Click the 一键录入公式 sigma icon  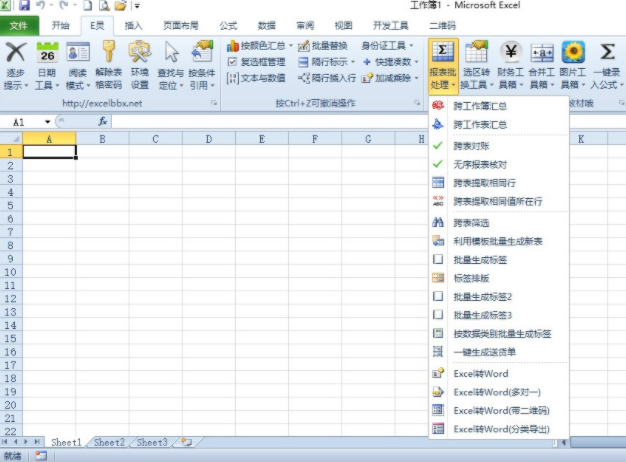coord(607,53)
